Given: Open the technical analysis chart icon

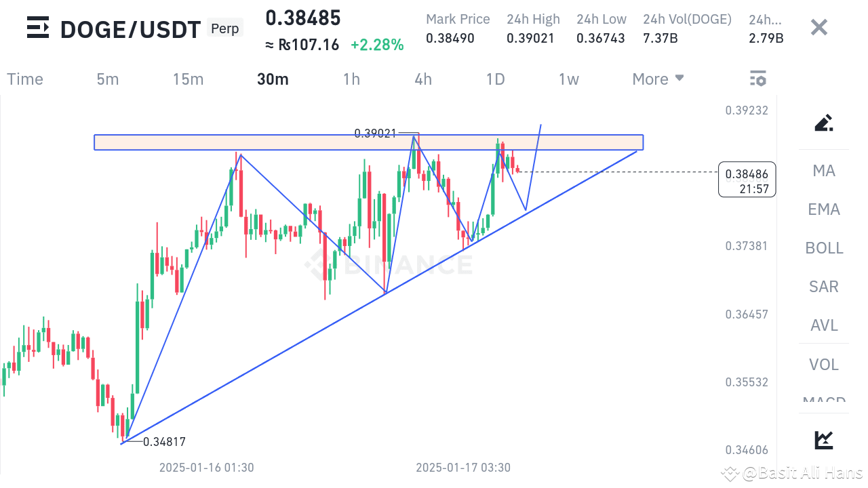Looking at the screenshot, I should tap(823, 440).
